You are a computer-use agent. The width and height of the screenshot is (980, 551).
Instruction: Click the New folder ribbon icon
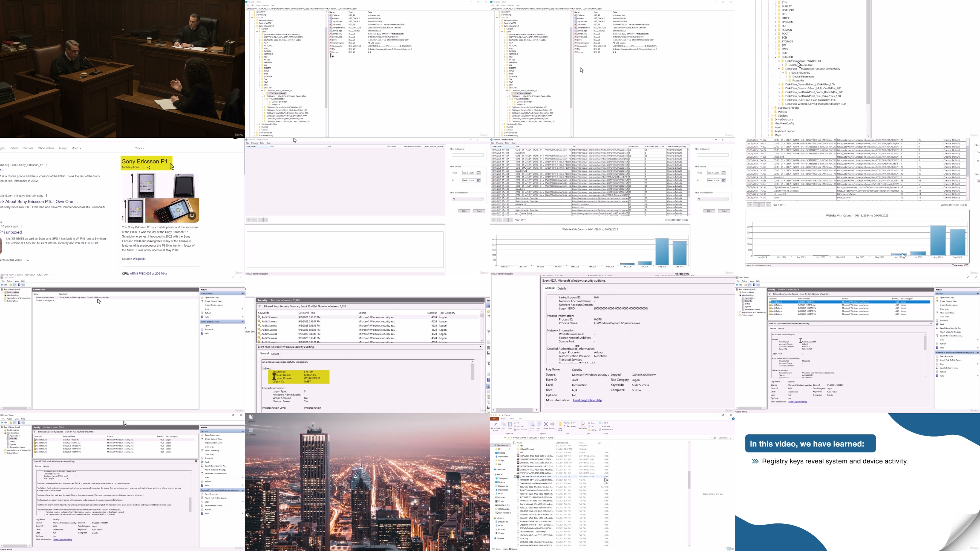(560, 424)
